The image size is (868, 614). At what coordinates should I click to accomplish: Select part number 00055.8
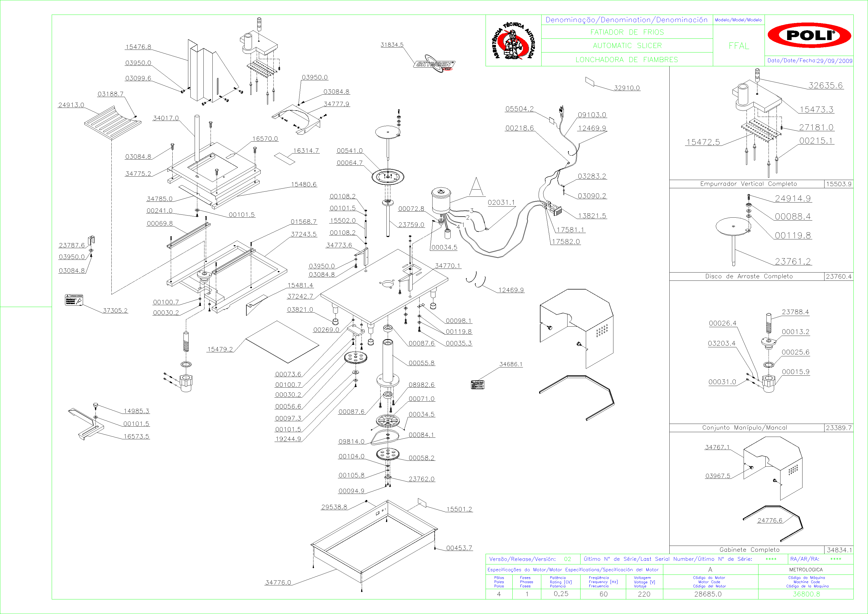422,363
